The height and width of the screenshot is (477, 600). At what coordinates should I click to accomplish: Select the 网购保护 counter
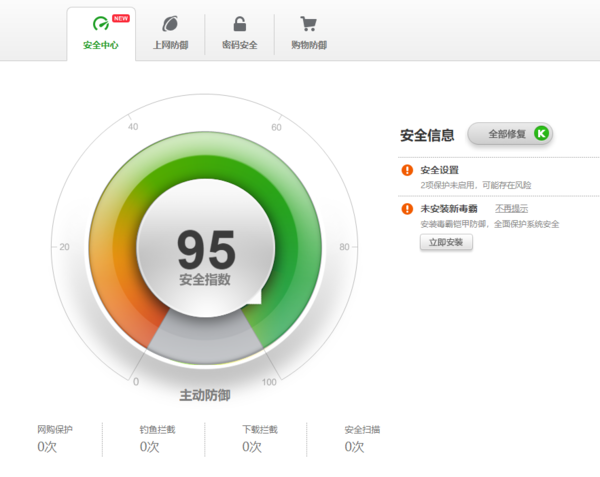click(x=55, y=438)
